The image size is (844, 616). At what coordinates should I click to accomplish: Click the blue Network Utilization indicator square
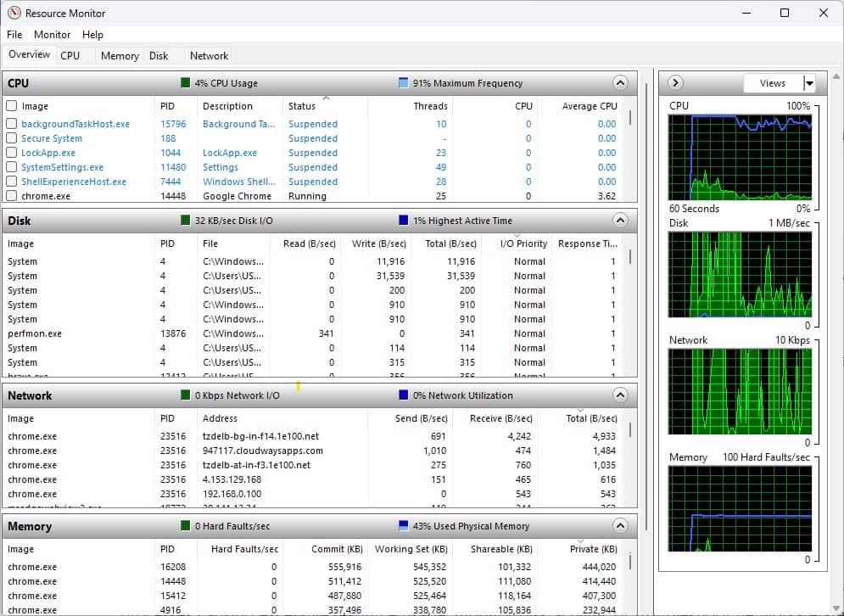click(x=403, y=395)
